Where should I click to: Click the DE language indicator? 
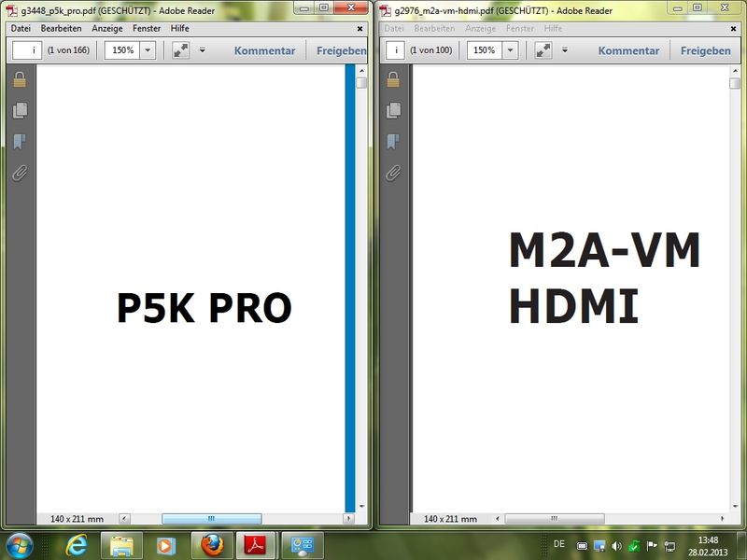pos(559,544)
